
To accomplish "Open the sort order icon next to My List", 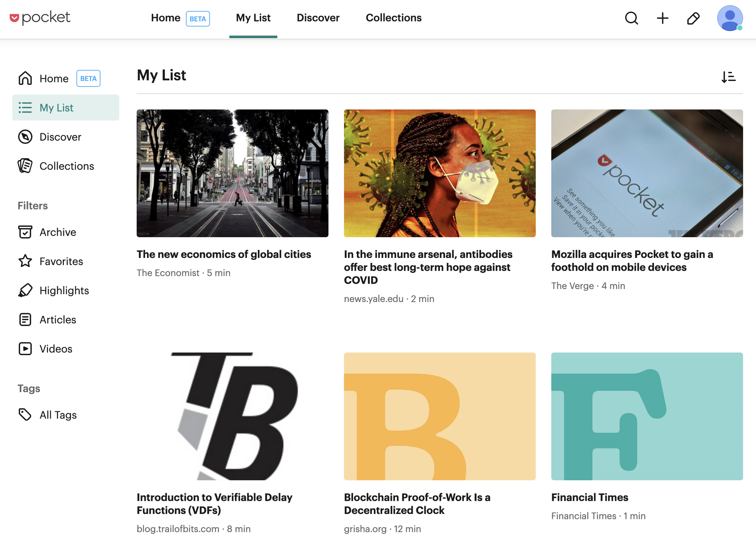I will pos(728,77).
